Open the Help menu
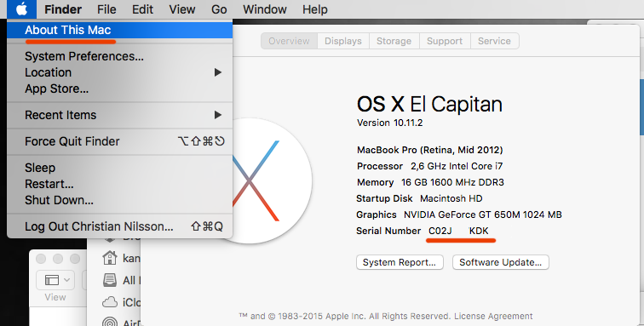Viewport: 644px width, 326px height. pyautogui.click(x=315, y=9)
